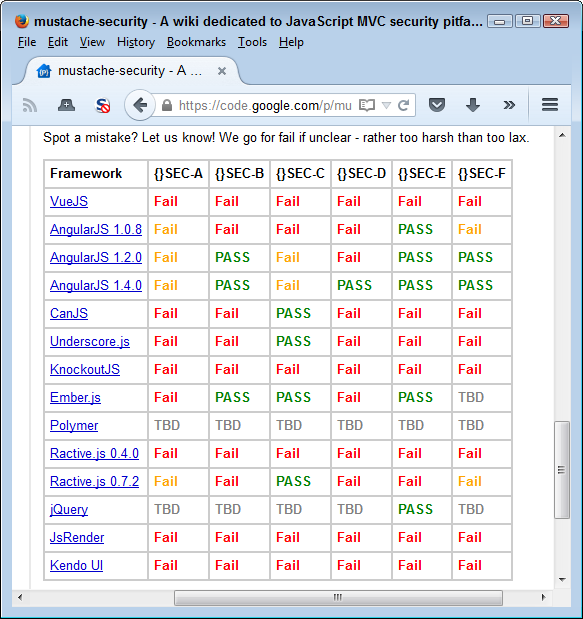The width and height of the screenshot is (583, 619).
Task: Open the Tools menu
Action: [252, 42]
